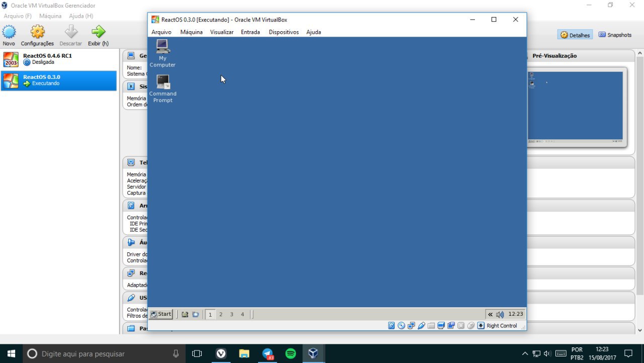The height and width of the screenshot is (363, 644).
Task: Select the Command Prompt desktop icon
Action: tap(163, 89)
